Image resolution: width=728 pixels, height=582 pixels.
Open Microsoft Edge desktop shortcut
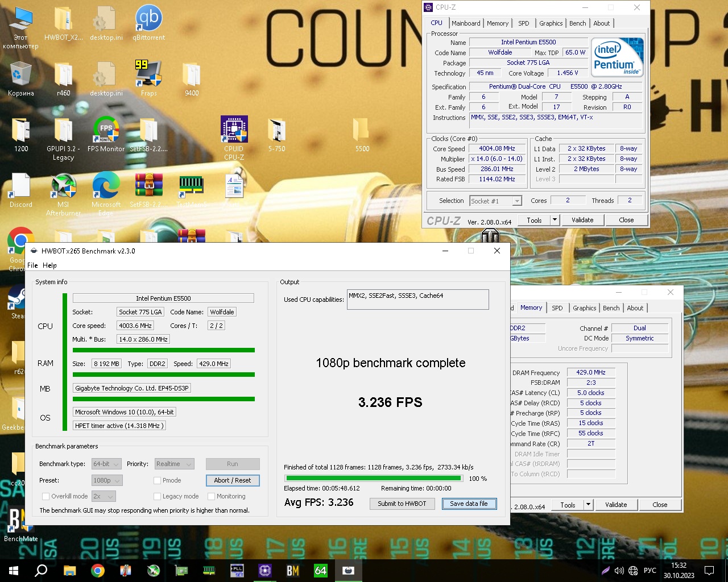[x=106, y=194]
